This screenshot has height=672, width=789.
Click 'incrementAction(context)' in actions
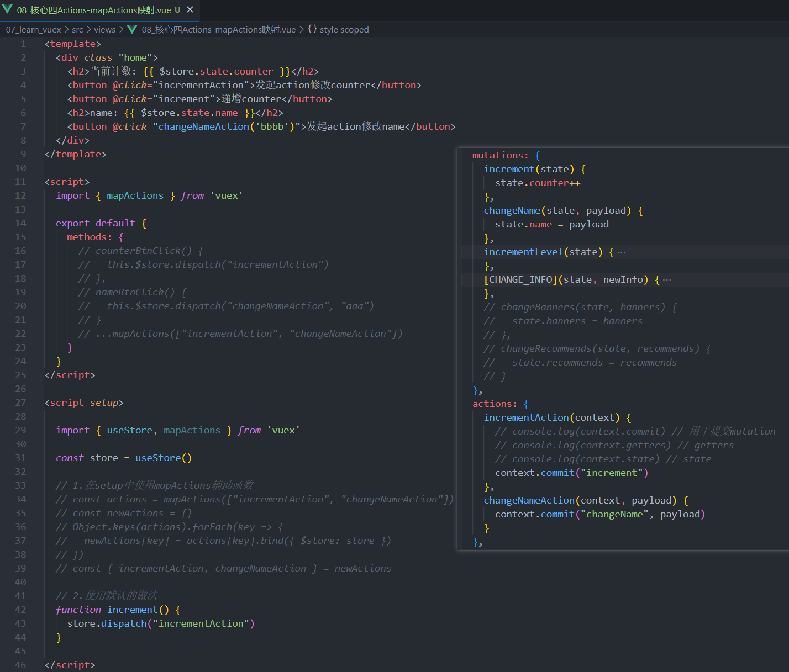552,417
